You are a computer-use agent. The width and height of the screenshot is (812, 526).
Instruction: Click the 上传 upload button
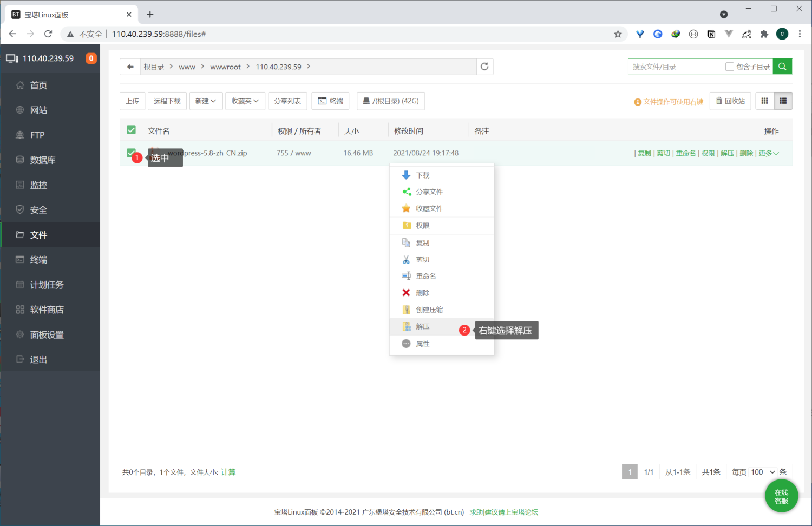click(x=132, y=101)
